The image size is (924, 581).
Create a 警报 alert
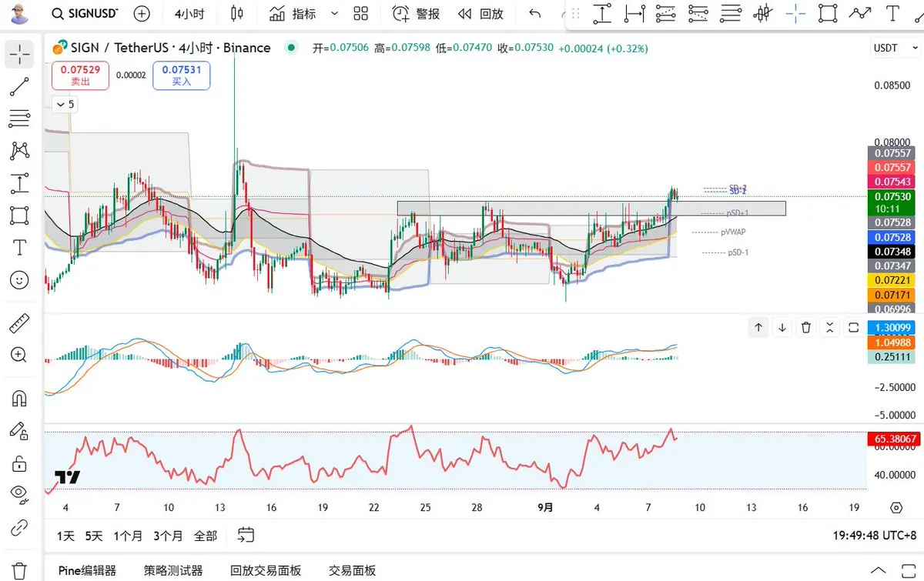pos(416,13)
